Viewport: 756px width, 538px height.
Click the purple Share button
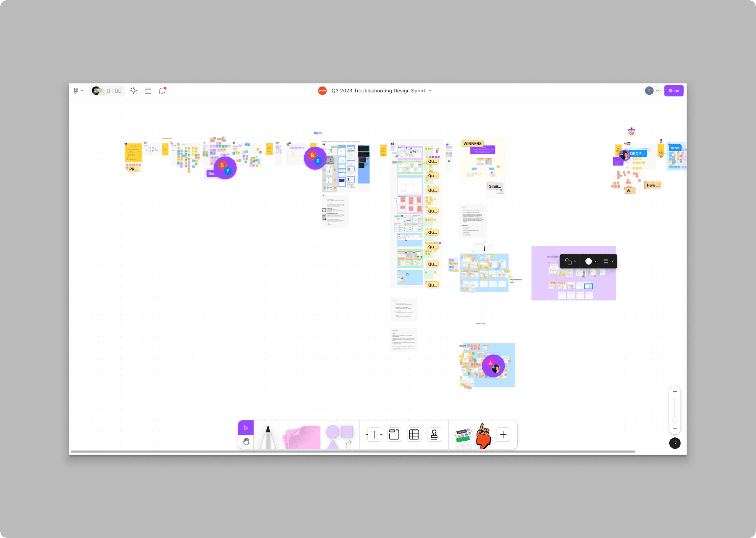[674, 91]
